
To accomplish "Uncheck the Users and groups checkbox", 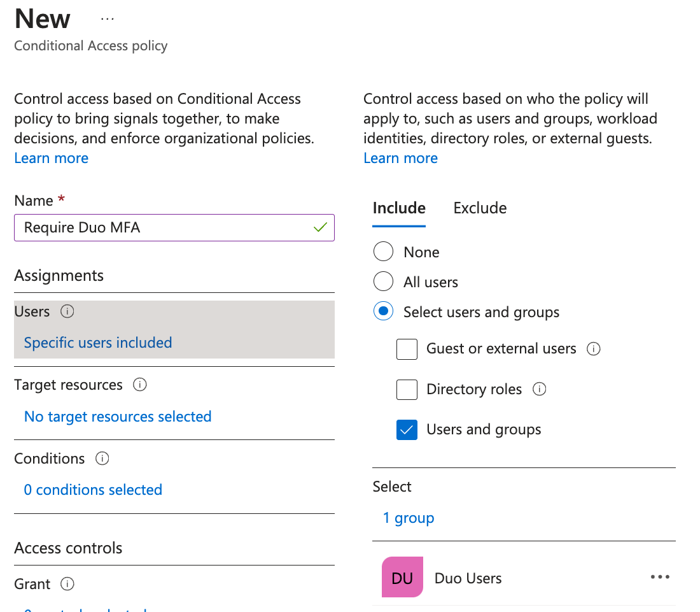I will click(x=407, y=430).
